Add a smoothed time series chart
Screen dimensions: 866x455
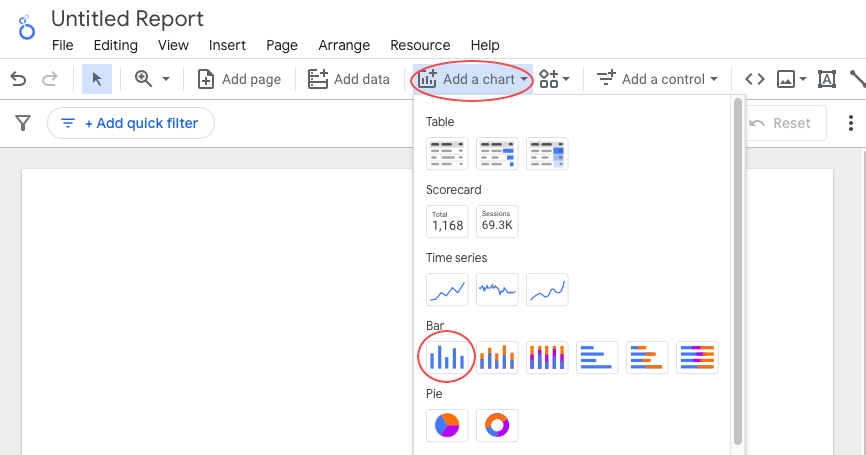tap(547, 289)
